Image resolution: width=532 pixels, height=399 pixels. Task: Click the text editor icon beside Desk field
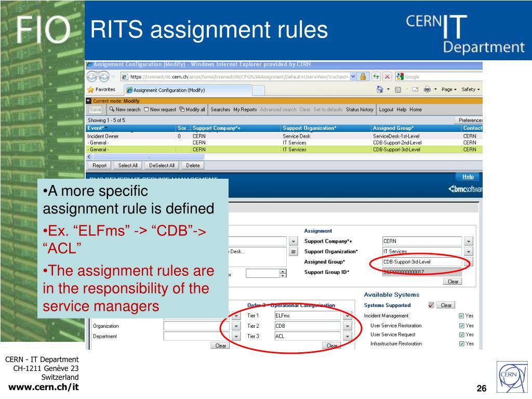click(294, 252)
